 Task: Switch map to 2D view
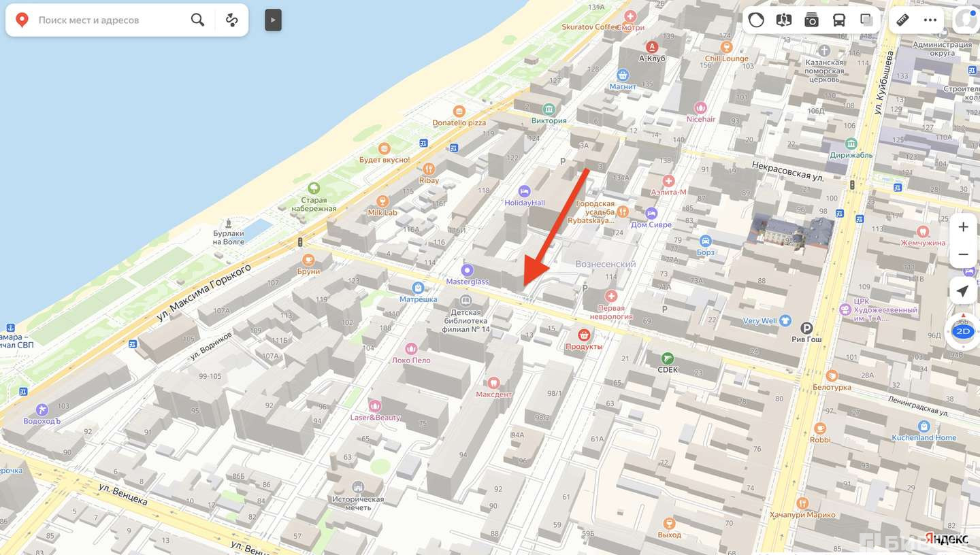pyautogui.click(x=962, y=332)
